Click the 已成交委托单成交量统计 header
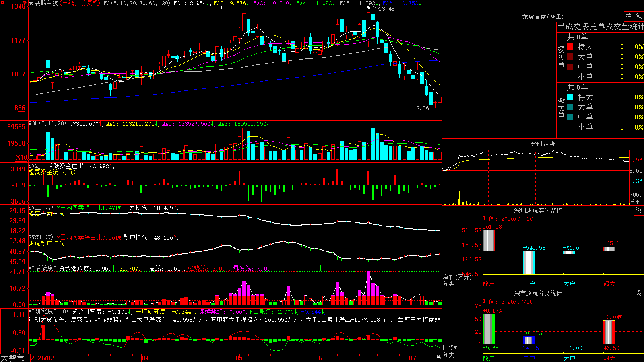This screenshot has height=362, width=644. tap(601, 27)
